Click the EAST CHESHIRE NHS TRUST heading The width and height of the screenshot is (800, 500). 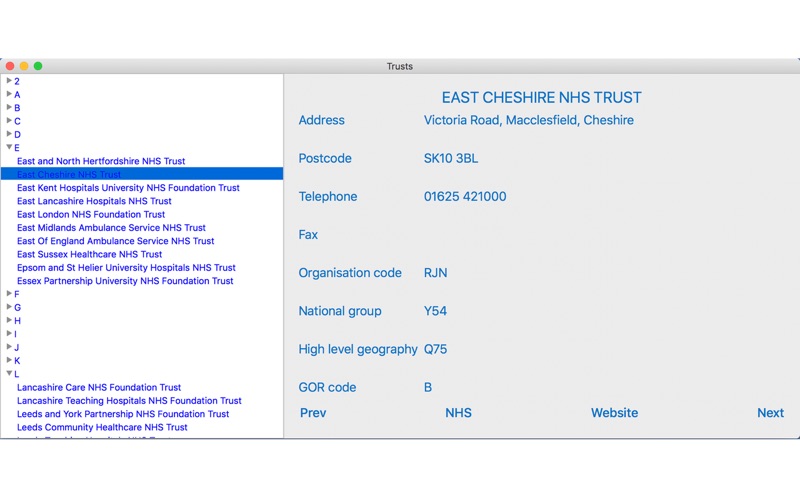pyautogui.click(x=541, y=97)
